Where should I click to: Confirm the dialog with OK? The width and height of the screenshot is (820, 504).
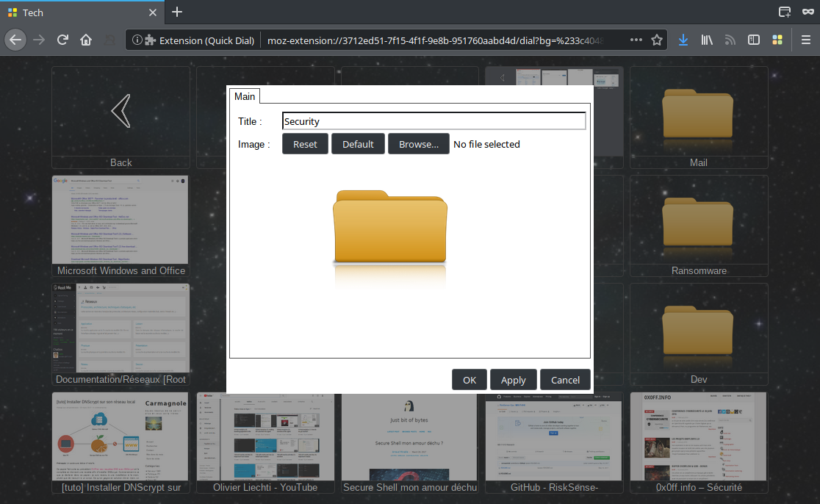point(470,380)
